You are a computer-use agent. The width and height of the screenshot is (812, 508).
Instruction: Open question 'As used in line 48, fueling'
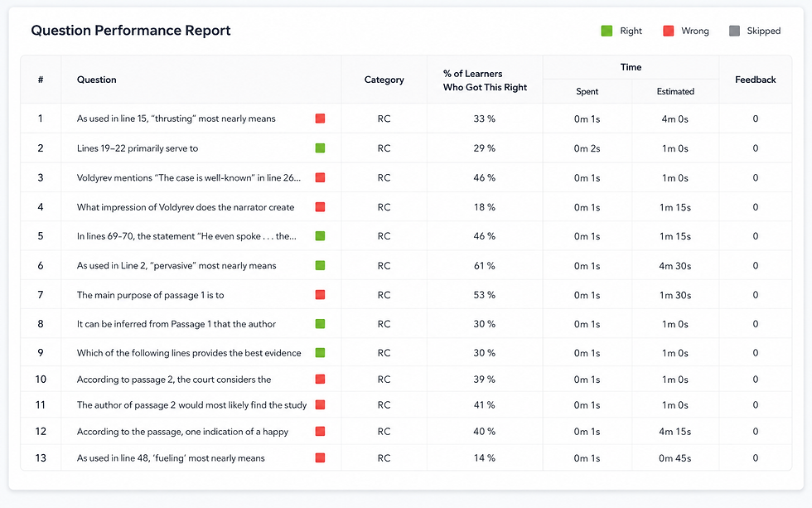tap(171, 457)
